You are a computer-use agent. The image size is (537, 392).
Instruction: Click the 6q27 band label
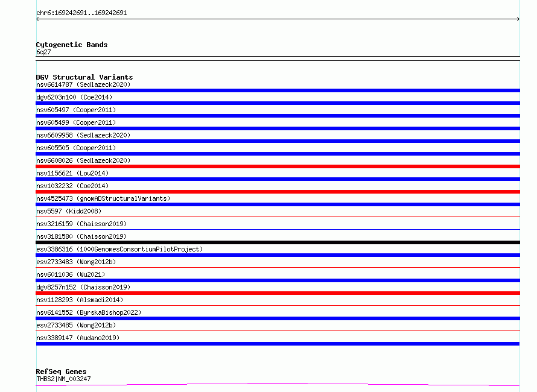pyautogui.click(x=43, y=52)
